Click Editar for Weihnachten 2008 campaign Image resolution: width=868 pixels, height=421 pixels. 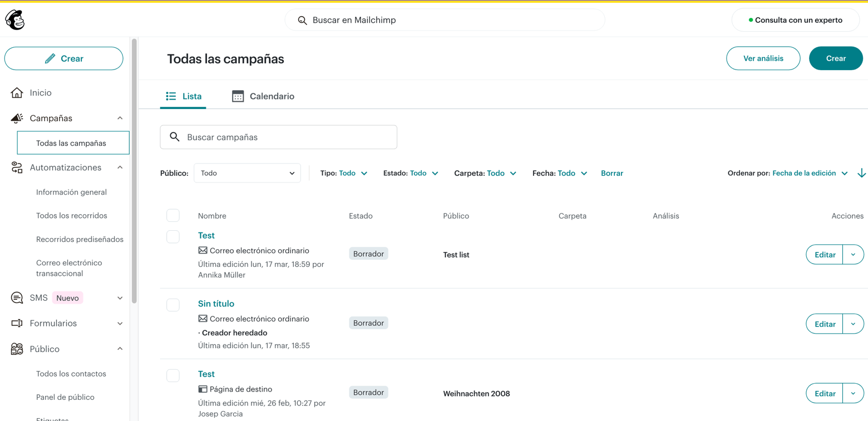pyautogui.click(x=825, y=393)
